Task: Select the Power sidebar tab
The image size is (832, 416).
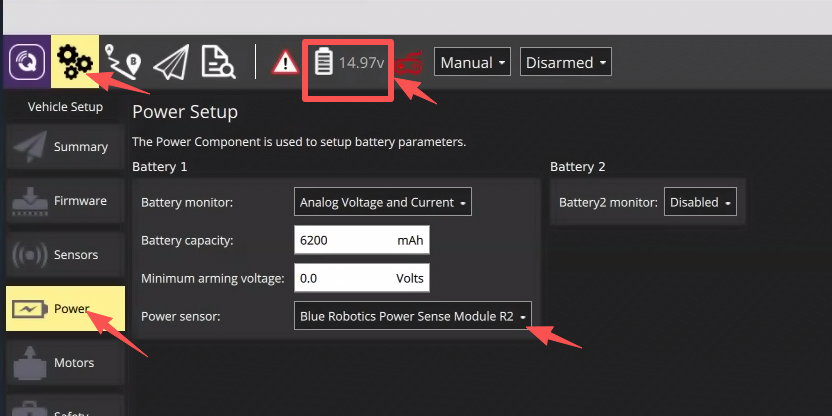Action: 65,308
